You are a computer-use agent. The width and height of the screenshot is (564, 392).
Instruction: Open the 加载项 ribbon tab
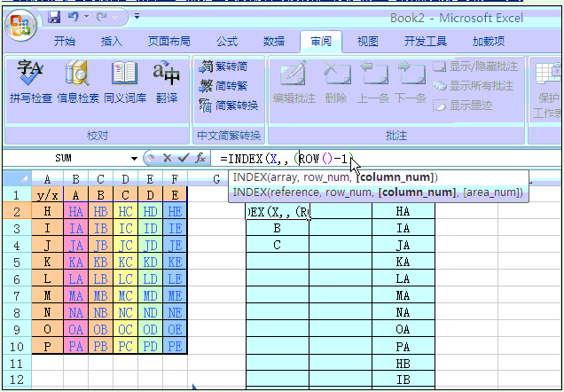(x=489, y=42)
